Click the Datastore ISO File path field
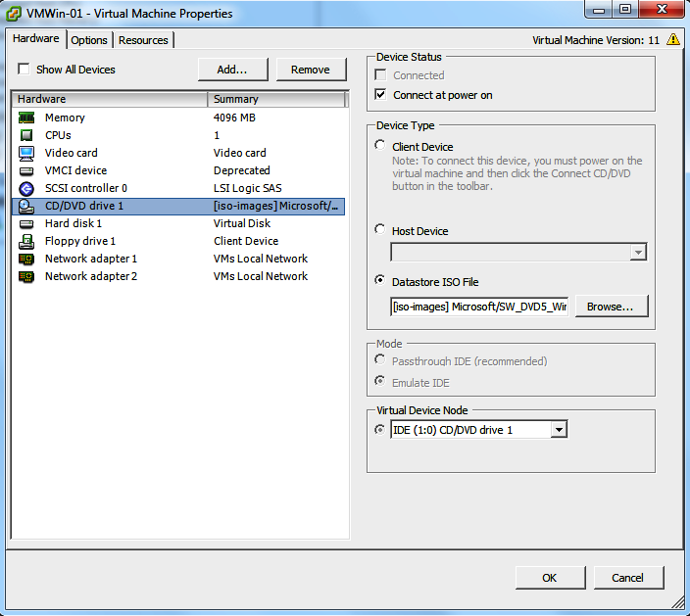Image resolution: width=690 pixels, height=616 pixels. [478, 307]
